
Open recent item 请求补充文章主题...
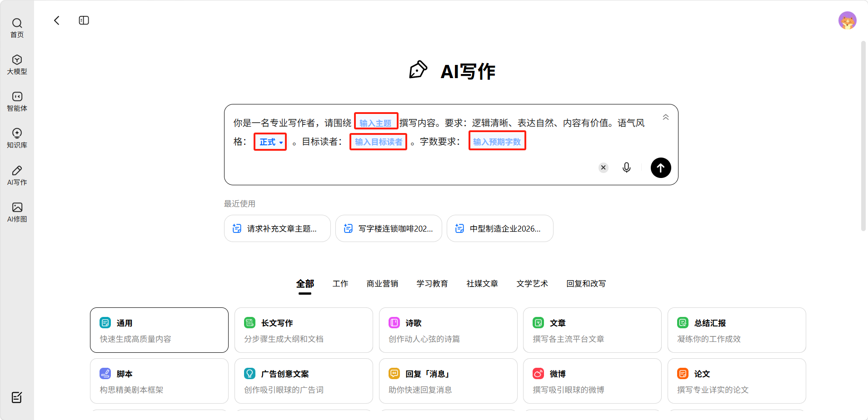coord(277,228)
